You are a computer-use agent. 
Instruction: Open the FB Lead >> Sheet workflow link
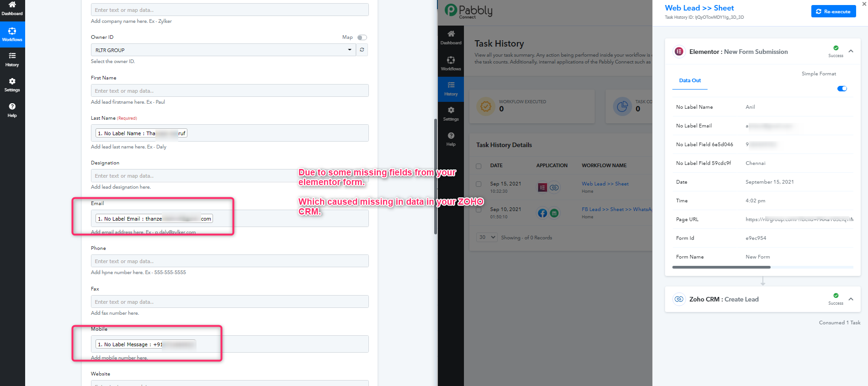617,209
